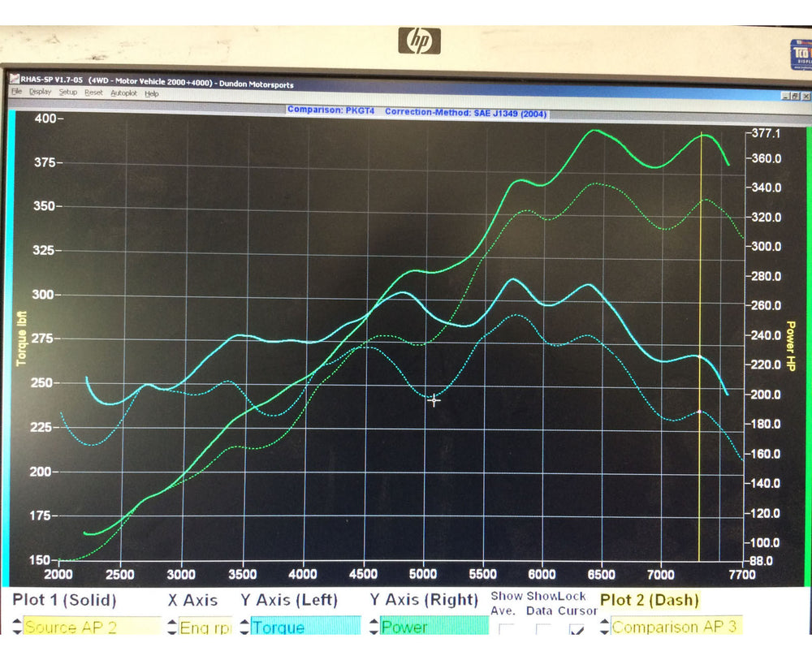Click the Plot 2 (Dash) stepper arrows
Image resolution: width=812 pixels, height=660 pixels.
click(x=604, y=627)
